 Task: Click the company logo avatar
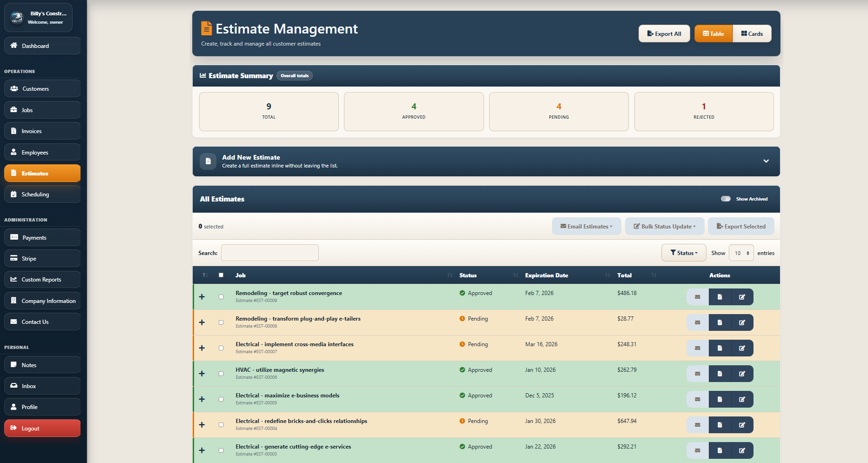pyautogui.click(x=17, y=18)
